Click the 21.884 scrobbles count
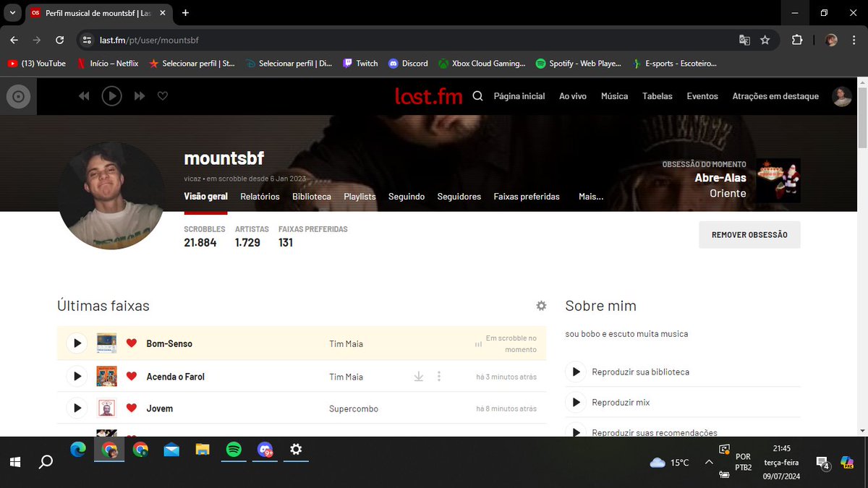This screenshot has width=868, height=488. tap(200, 243)
